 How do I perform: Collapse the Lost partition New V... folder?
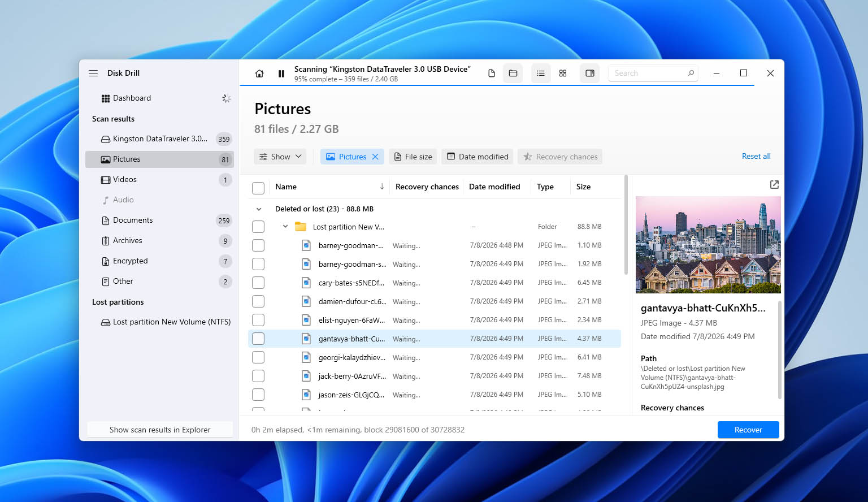285,227
